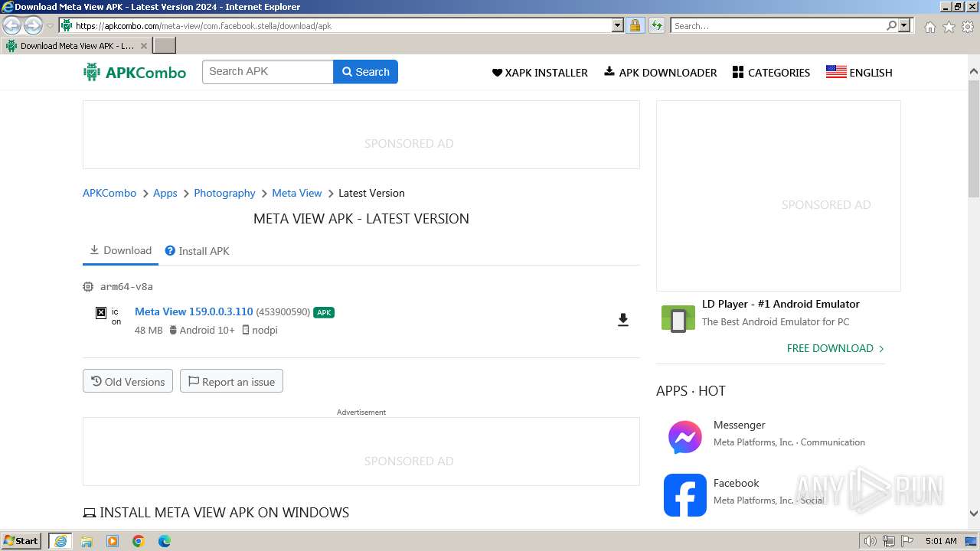This screenshot has width=980, height=551.
Task: Click the IE Search... box
Action: [x=778, y=25]
